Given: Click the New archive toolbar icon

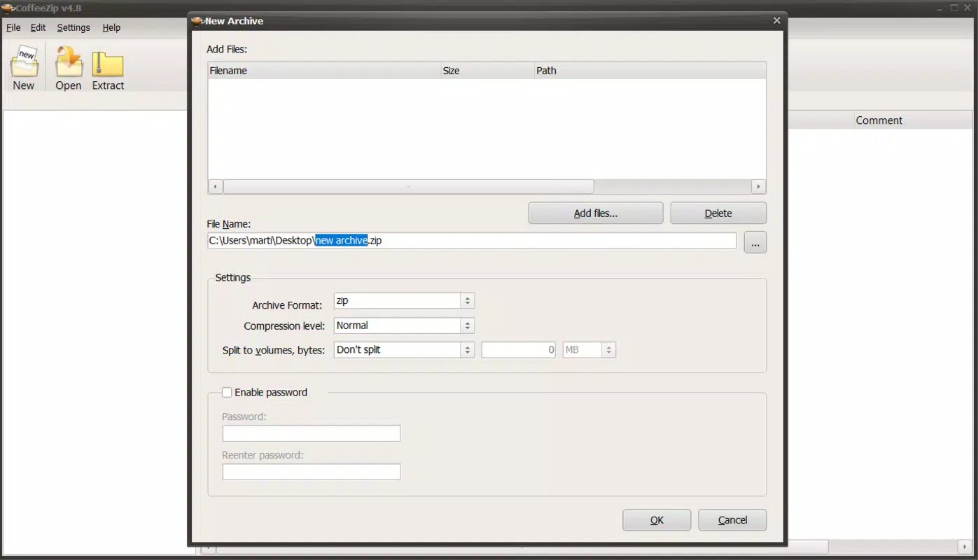Looking at the screenshot, I should tap(23, 69).
